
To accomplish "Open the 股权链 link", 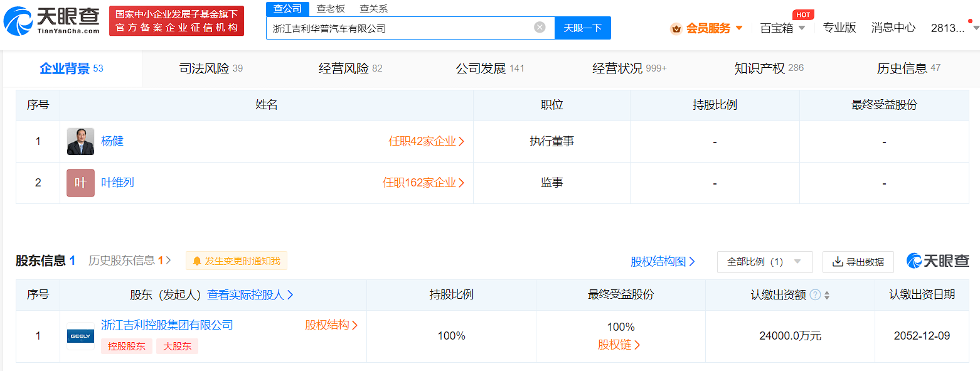I will pos(619,345).
